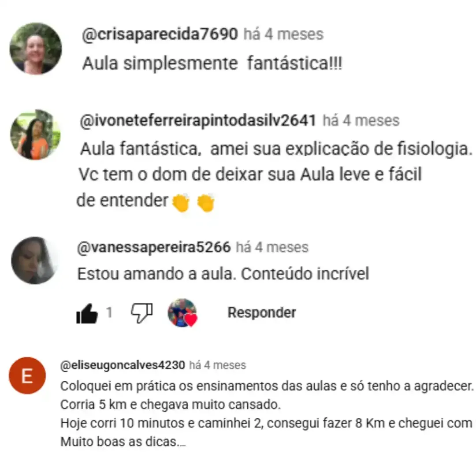Open crisaparecida7690's profile picture

pyautogui.click(x=36, y=48)
